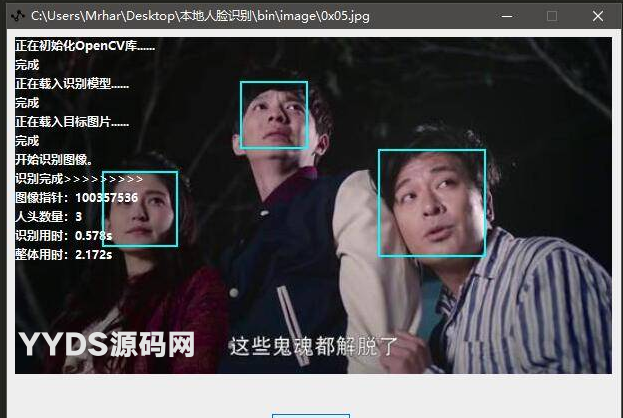Click the '识别用时: 0.578s' timing line
Image resolution: width=623 pixels, height=418 pixels.
(63, 236)
